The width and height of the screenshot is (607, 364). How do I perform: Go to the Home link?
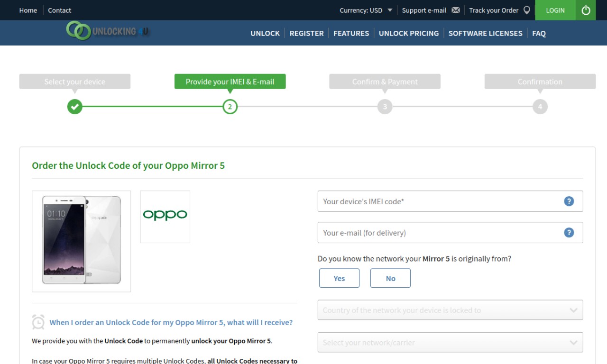[x=28, y=10]
